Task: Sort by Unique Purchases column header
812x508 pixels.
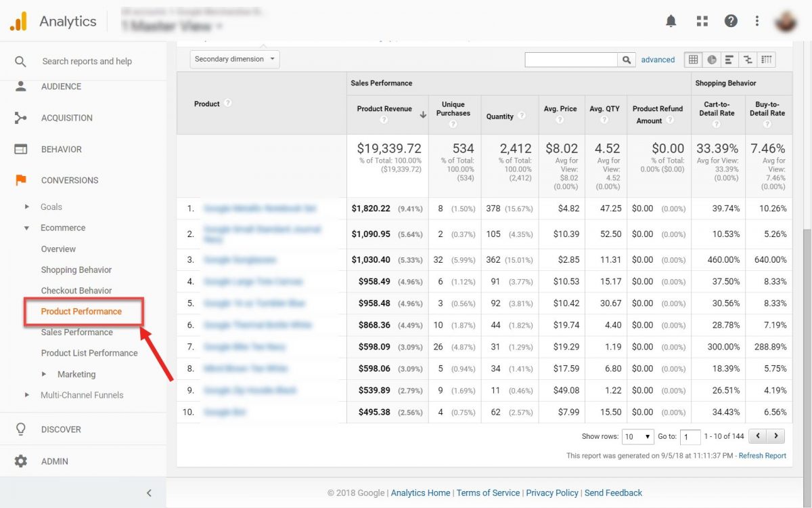Action: (453, 109)
